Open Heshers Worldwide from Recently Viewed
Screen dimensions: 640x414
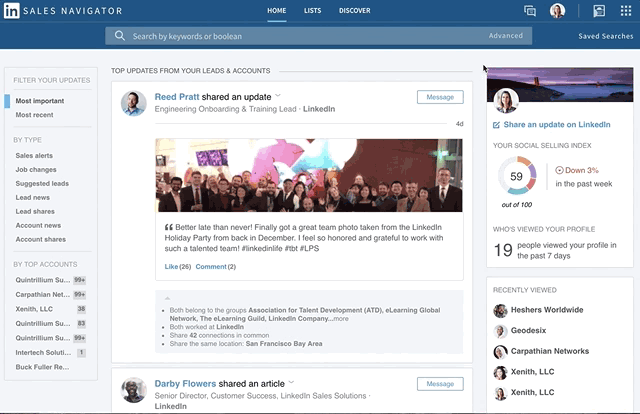coord(547,310)
